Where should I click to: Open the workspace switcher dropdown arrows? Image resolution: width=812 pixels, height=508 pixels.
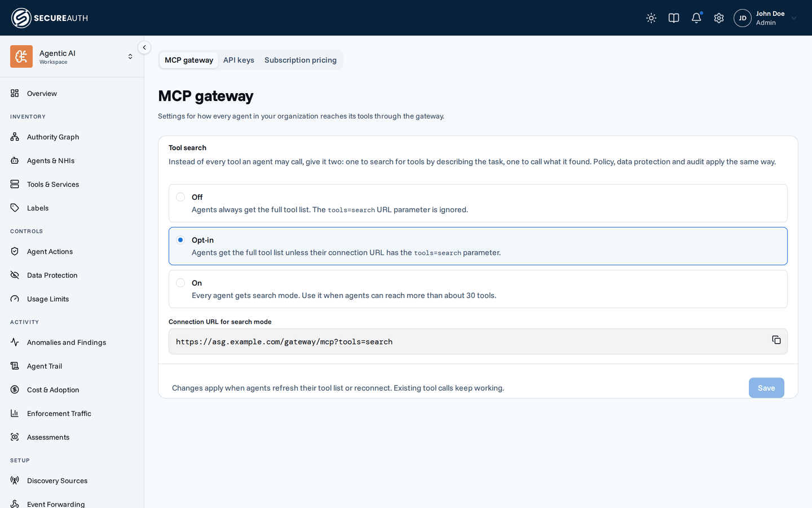(130, 56)
